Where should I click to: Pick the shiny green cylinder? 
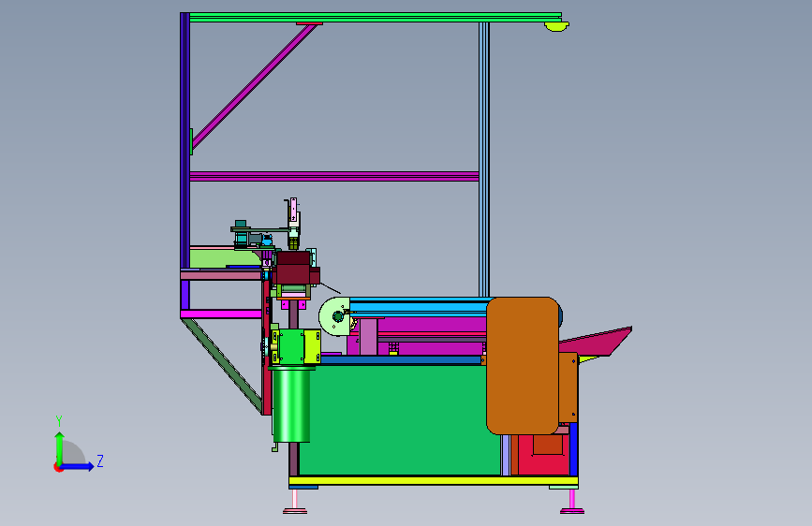click(291, 404)
